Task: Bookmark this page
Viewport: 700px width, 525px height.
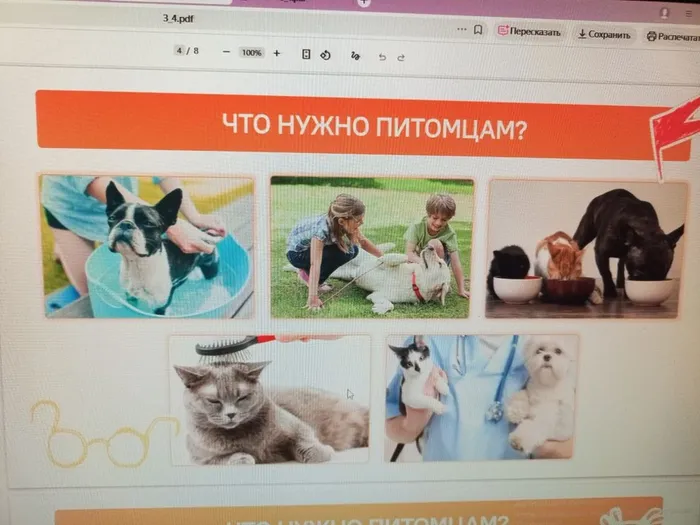Action: tap(478, 30)
